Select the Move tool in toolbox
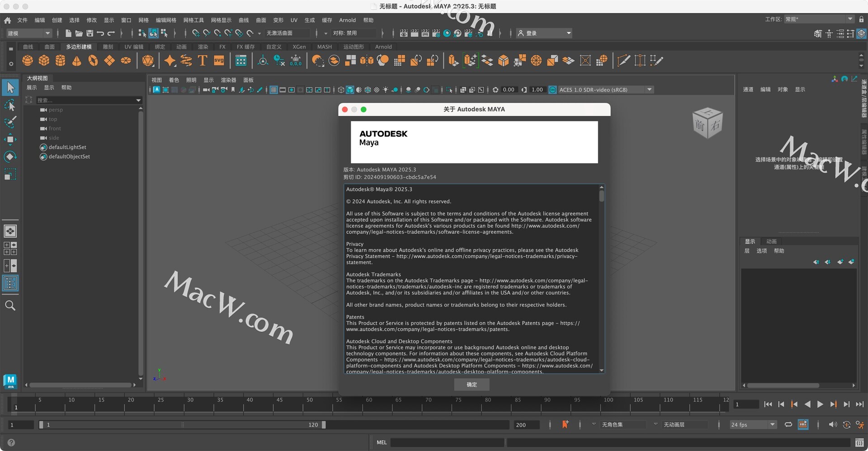The image size is (868, 451). (x=10, y=139)
